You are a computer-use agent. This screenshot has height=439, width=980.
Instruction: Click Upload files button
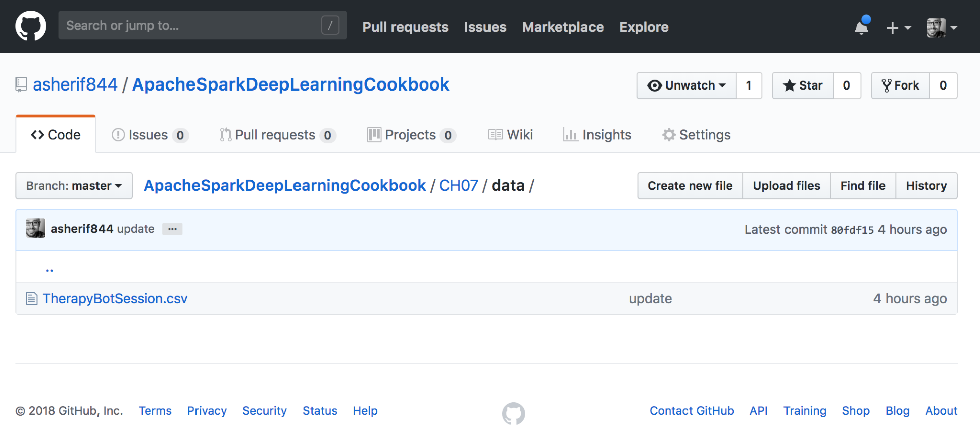tap(787, 186)
